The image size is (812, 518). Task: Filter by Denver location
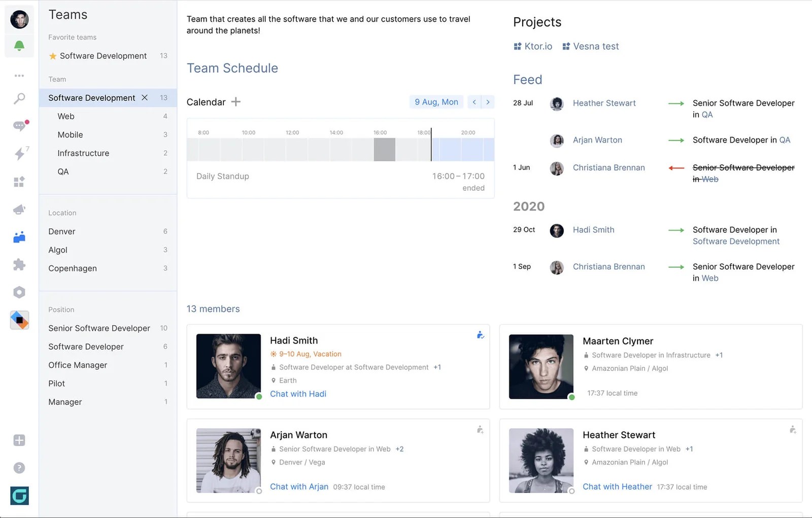coord(108,231)
